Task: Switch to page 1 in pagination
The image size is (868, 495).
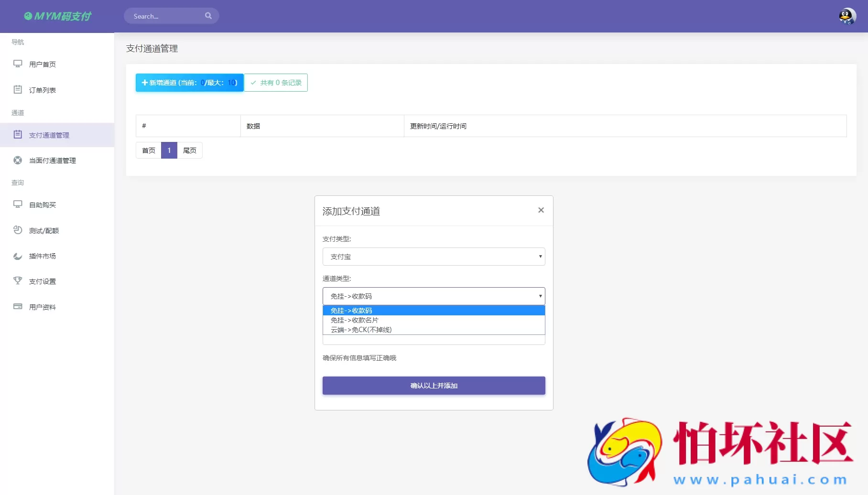Action: pyautogui.click(x=169, y=150)
